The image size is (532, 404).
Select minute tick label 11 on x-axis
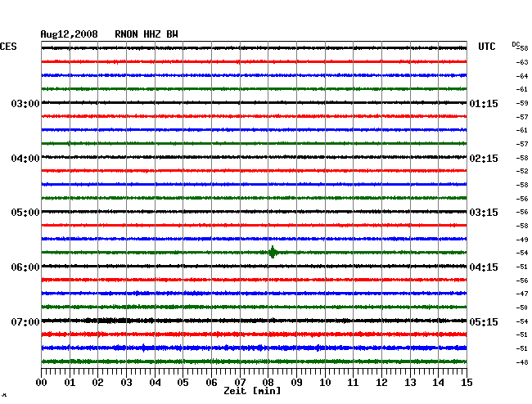click(x=354, y=382)
